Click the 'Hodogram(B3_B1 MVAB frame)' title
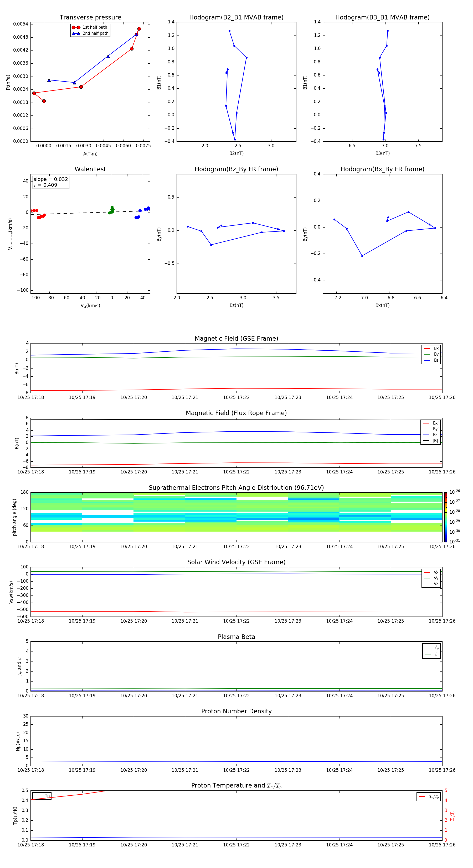The width and height of the screenshot is (473, 868). 382,17
